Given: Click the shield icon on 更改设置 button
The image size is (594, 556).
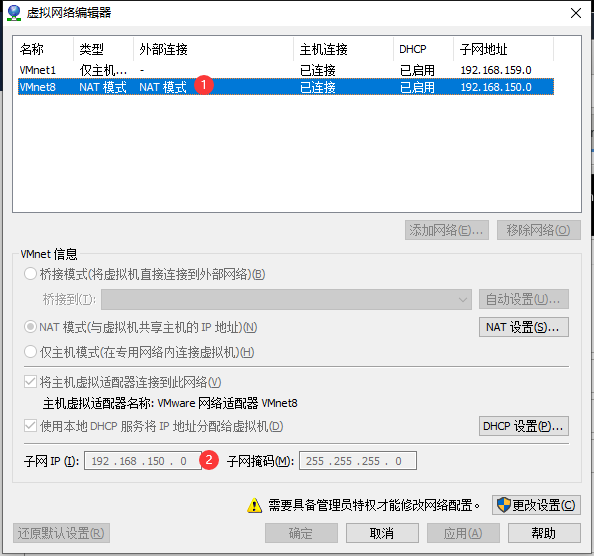Looking at the screenshot, I should click(x=503, y=505).
